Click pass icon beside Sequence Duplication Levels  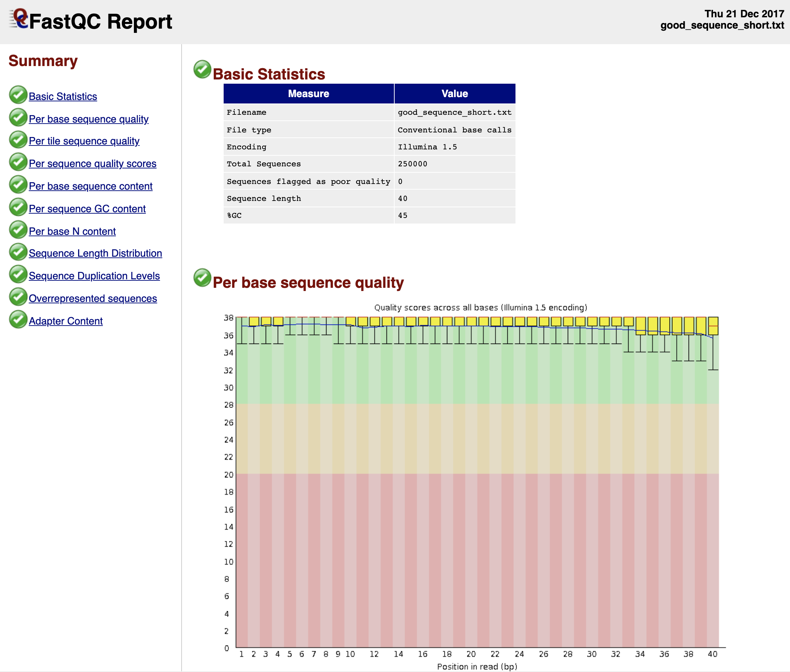(18, 275)
